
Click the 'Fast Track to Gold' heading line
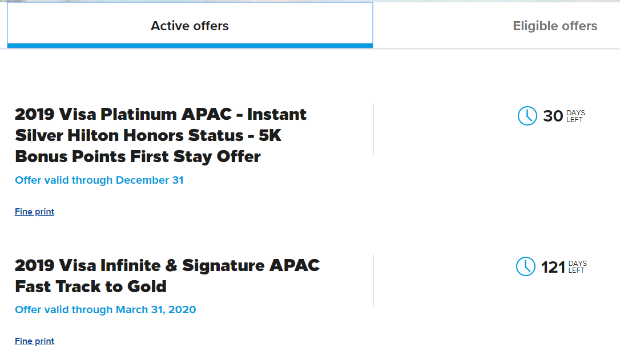point(91,286)
